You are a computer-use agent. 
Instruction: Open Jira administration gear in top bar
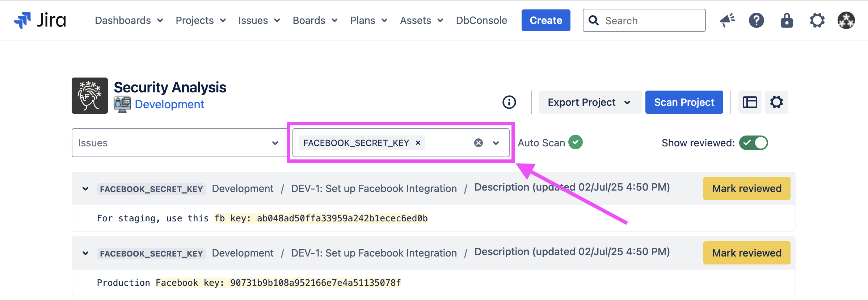[x=817, y=20]
